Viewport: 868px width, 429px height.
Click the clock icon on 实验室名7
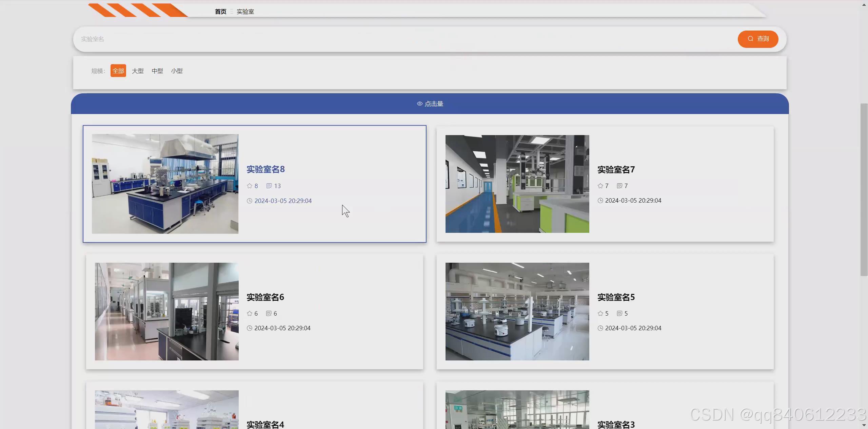[x=600, y=200]
